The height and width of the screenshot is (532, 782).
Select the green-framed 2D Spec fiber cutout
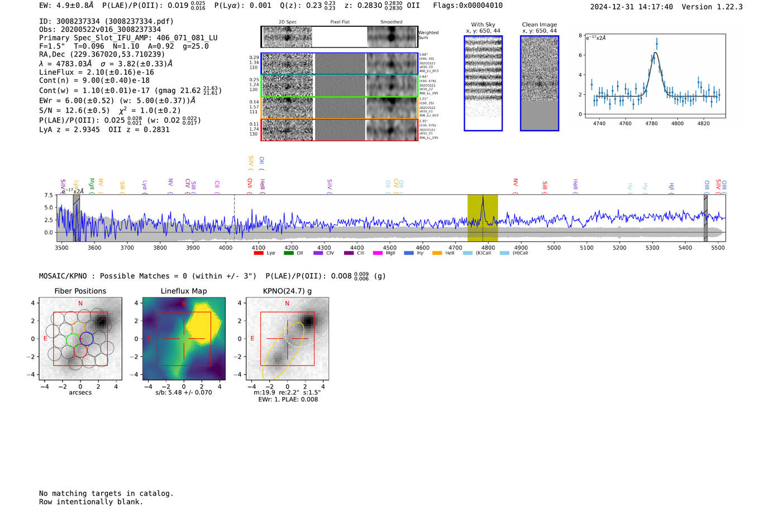click(287, 86)
